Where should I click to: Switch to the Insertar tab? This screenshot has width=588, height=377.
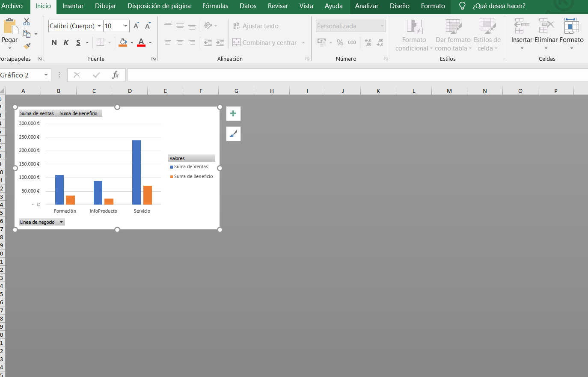pyautogui.click(x=73, y=6)
